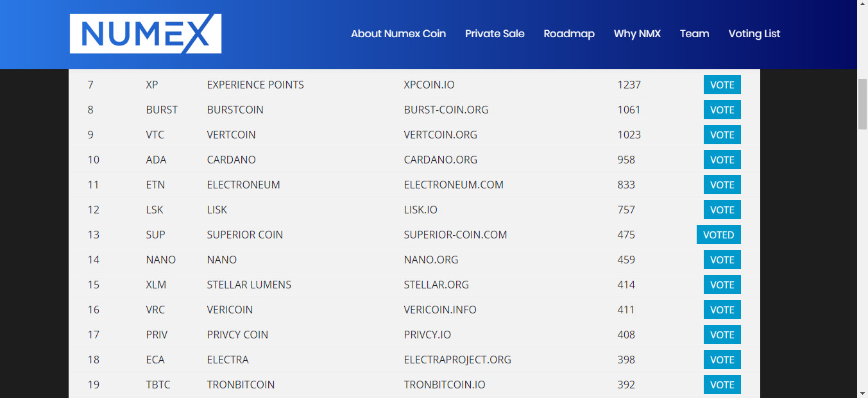Image resolution: width=868 pixels, height=398 pixels.
Task: Click VERTCOIN.ORG website text
Action: point(440,135)
